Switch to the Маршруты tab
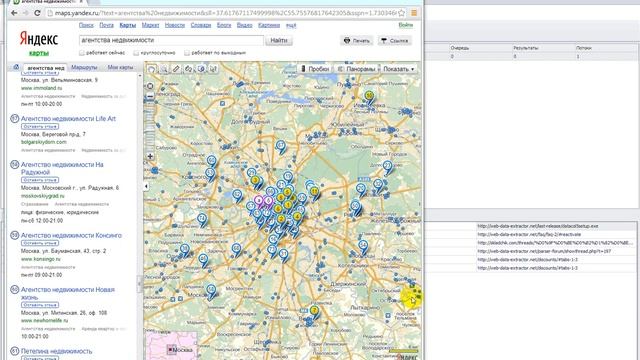 tap(84, 67)
